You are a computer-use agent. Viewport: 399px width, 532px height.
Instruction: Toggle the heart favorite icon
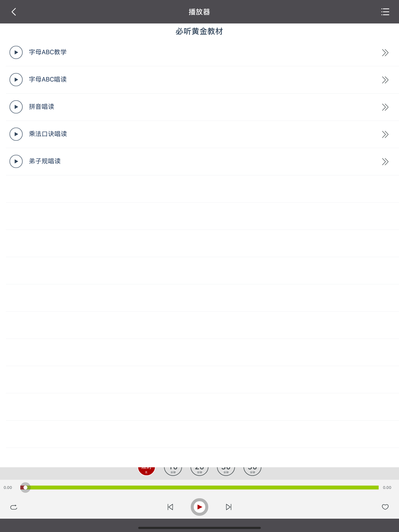[385, 507]
